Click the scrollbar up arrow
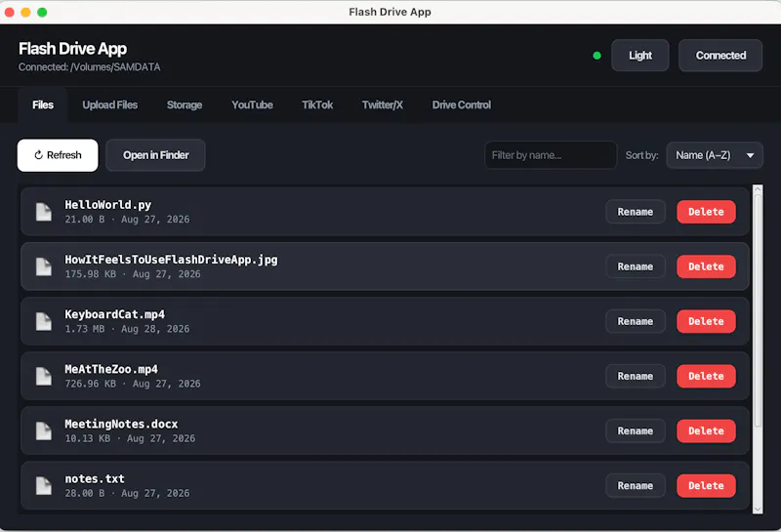The height and width of the screenshot is (532, 781). 758,189
